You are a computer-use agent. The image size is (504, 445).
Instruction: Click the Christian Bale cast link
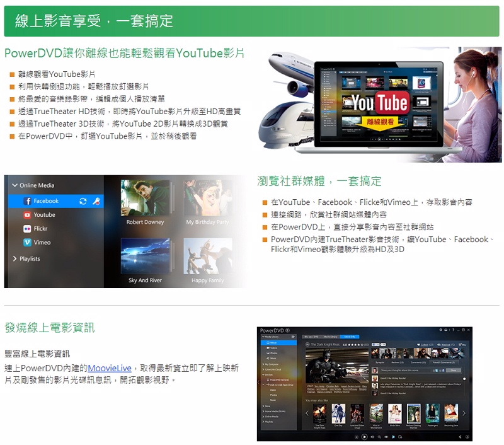click(334, 386)
